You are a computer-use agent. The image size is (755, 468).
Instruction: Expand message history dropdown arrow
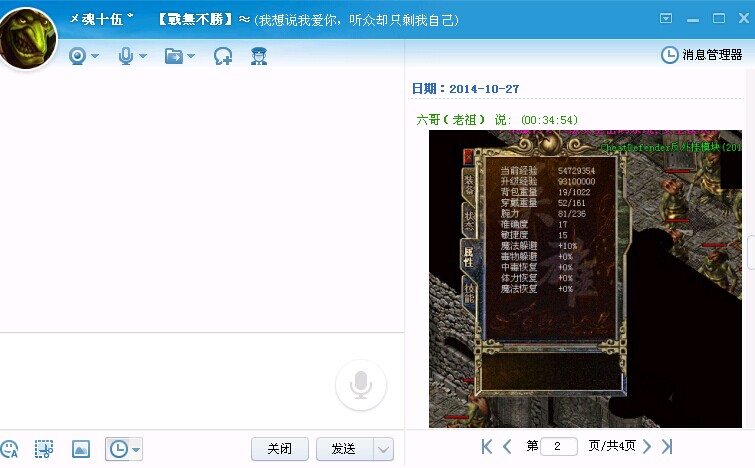(136, 450)
